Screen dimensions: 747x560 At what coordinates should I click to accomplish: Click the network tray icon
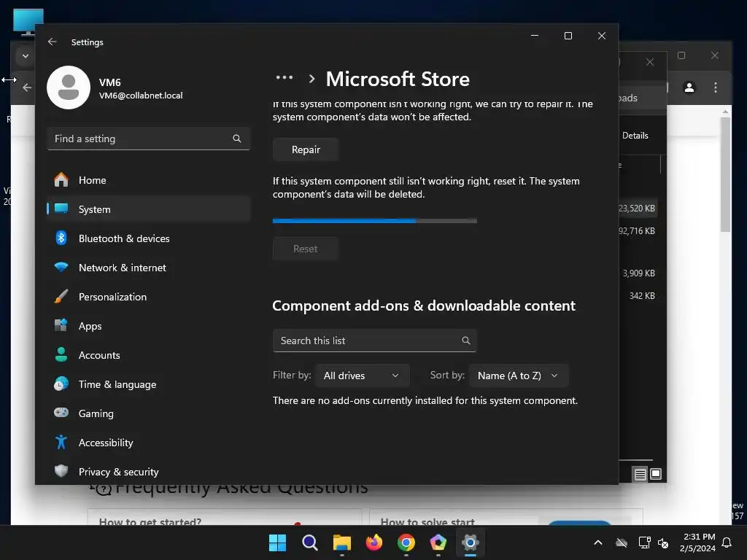click(x=645, y=542)
